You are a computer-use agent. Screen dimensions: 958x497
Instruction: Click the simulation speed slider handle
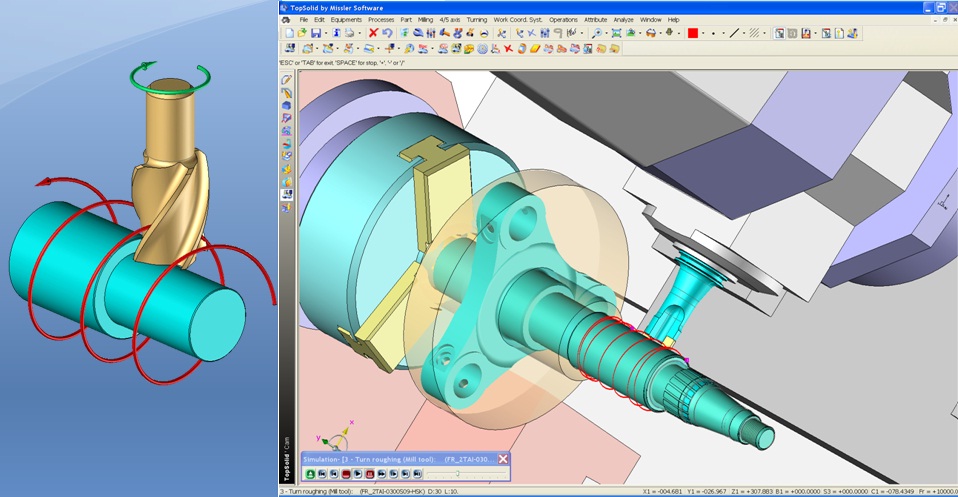coord(458,474)
